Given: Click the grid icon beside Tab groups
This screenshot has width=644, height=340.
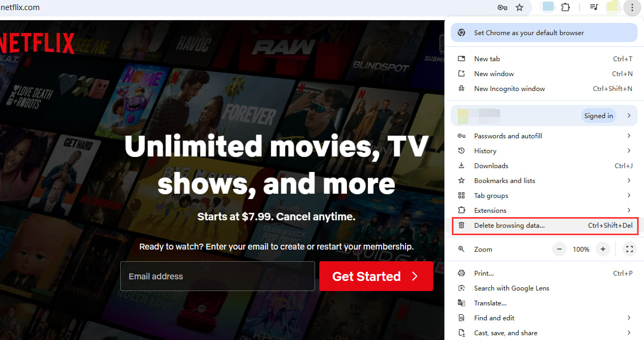Looking at the screenshot, I should coord(462,196).
